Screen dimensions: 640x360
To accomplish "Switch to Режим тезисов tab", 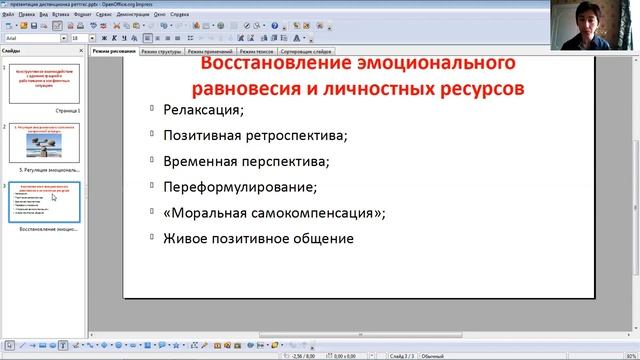I will [x=256, y=51].
